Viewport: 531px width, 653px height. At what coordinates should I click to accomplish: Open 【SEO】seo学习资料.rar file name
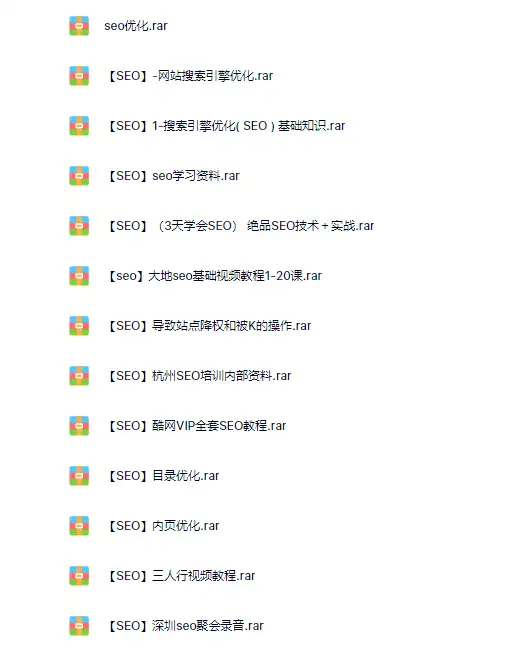click(x=173, y=176)
